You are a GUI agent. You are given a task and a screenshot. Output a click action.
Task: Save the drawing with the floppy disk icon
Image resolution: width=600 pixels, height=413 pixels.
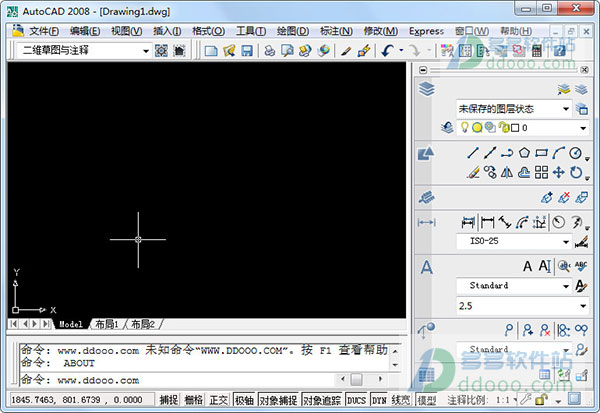tap(247, 51)
